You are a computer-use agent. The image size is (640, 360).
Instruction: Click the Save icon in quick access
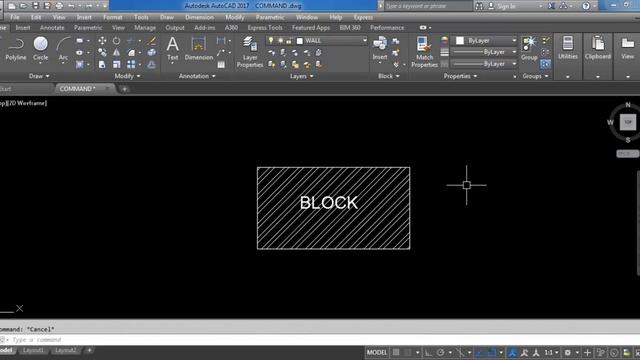coord(36,6)
